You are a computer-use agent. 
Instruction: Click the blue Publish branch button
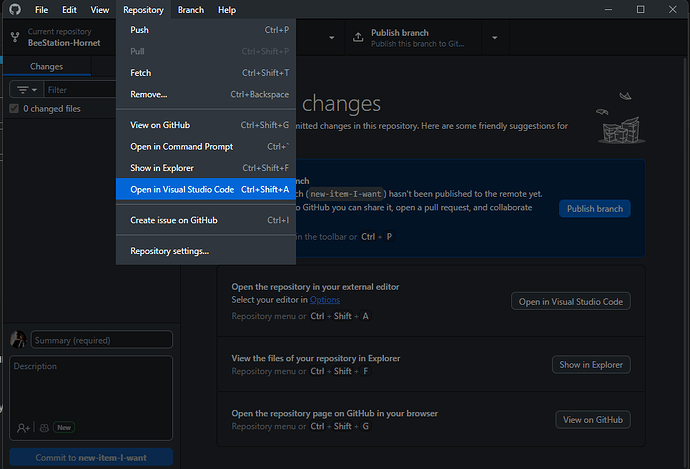[x=595, y=209]
